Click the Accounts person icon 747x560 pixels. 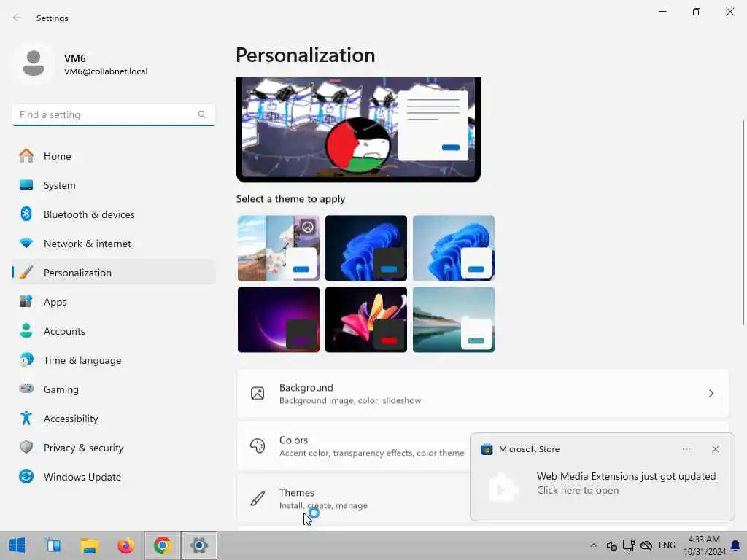tap(26, 330)
